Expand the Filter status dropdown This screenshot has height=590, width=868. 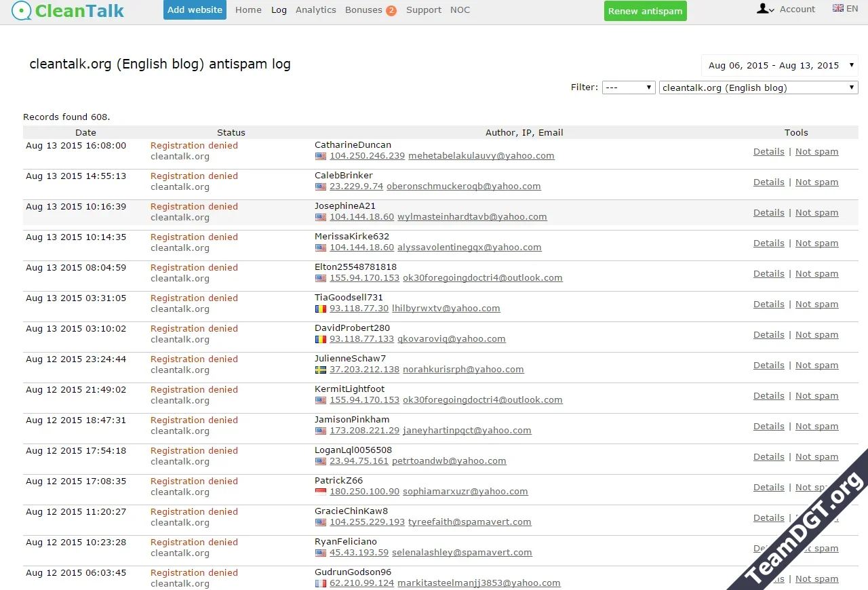629,87
